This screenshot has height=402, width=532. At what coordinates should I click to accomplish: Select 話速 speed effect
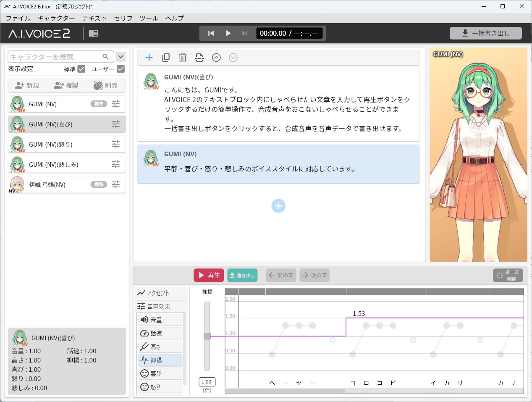pyautogui.click(x=160, y=333)
